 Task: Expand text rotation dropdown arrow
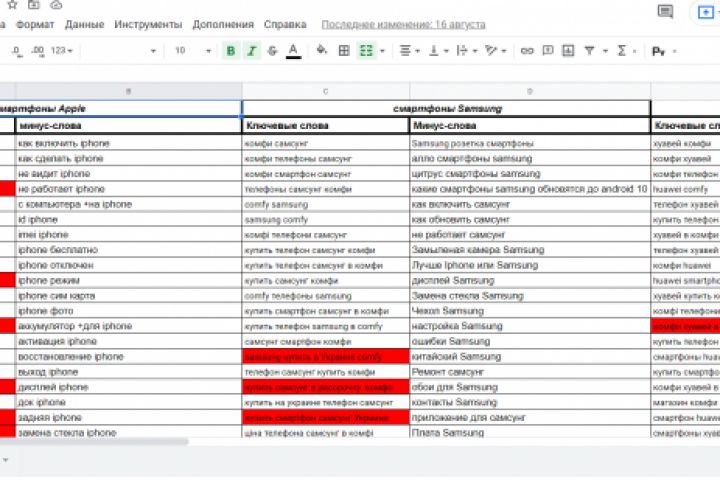pos(504,51)
